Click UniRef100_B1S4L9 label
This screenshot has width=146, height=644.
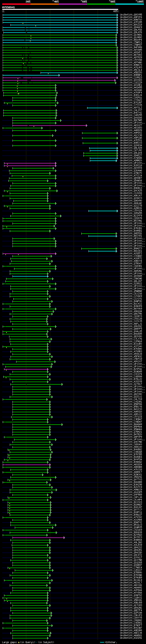click(131, 580)
